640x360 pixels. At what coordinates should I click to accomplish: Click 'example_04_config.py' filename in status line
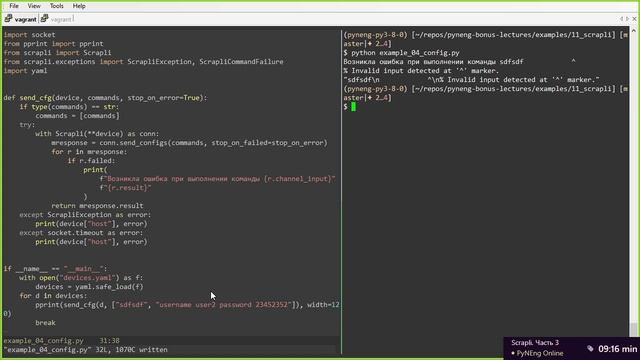(43, 340)
